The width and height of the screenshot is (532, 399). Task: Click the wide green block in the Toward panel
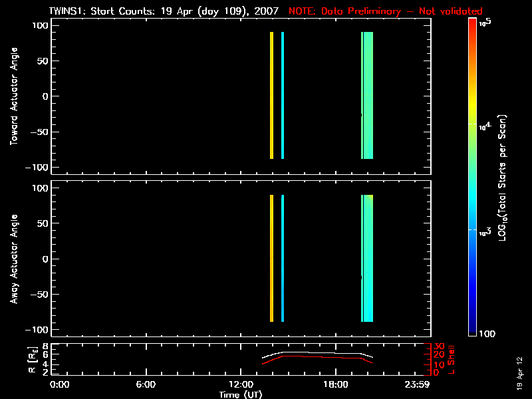368,95
